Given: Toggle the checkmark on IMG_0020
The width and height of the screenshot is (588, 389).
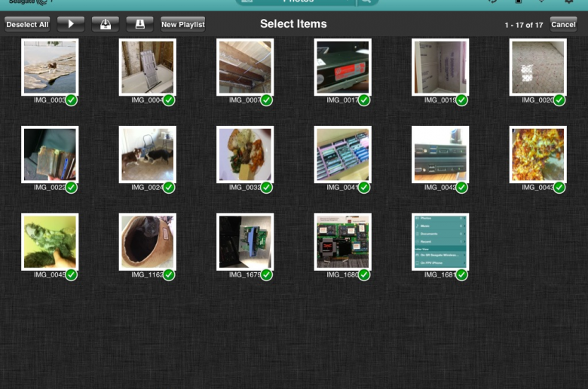Looking at the screenshot, I should click(559, 100).
